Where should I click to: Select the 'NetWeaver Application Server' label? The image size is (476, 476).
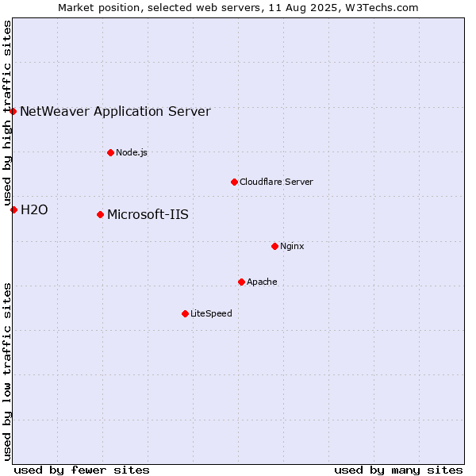pos(115,112)
